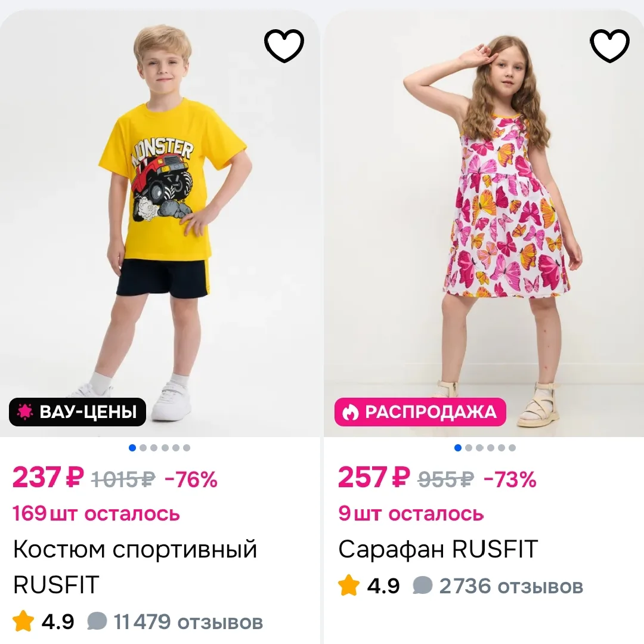Open the 11 479 отзывов reviews
644x644 pixels.
pyautogui.click(x=188, y=622)
